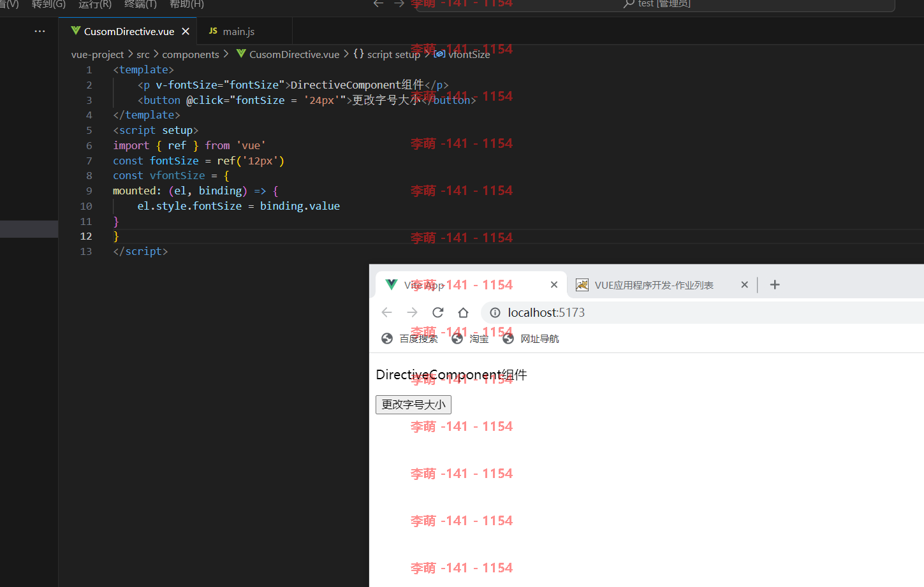Click the localhost:5173 address bar
Screen dimensions: 924x587
tap(702, 312)
